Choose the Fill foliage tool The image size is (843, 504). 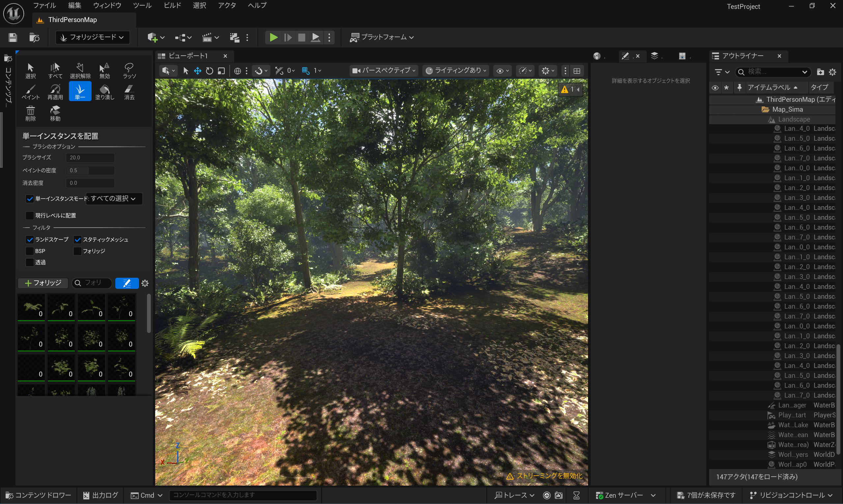tap(105, 92)
